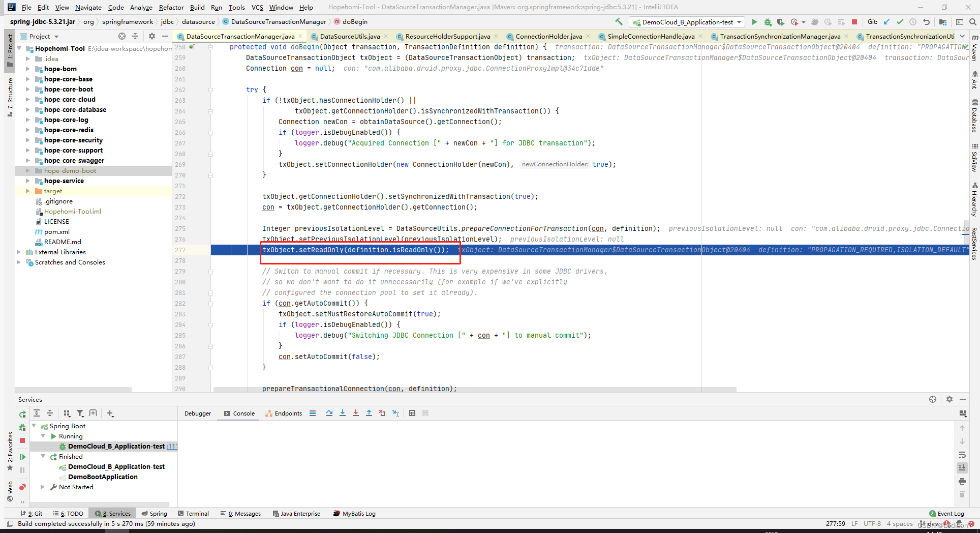Toggle breakpoint in gutter at line 277
Viewport: 980px width, 533px height.
click(x=201, y=250)
